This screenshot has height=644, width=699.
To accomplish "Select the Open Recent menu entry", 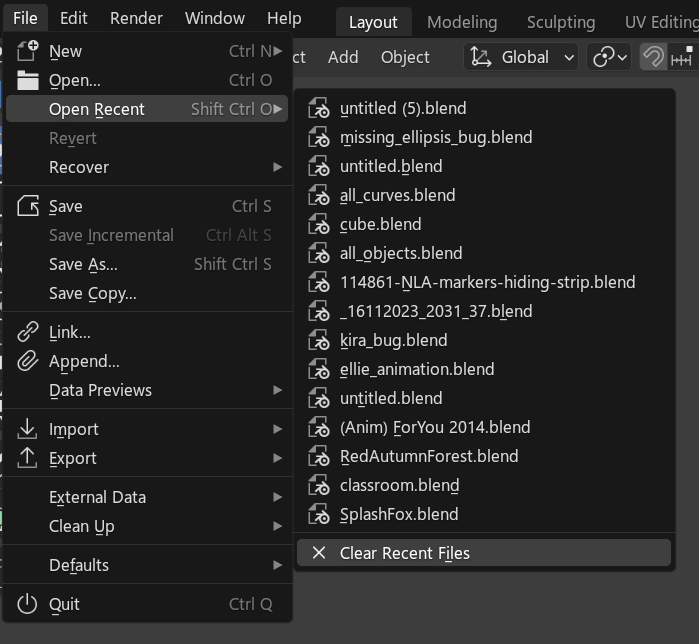I will pos(147,109).
